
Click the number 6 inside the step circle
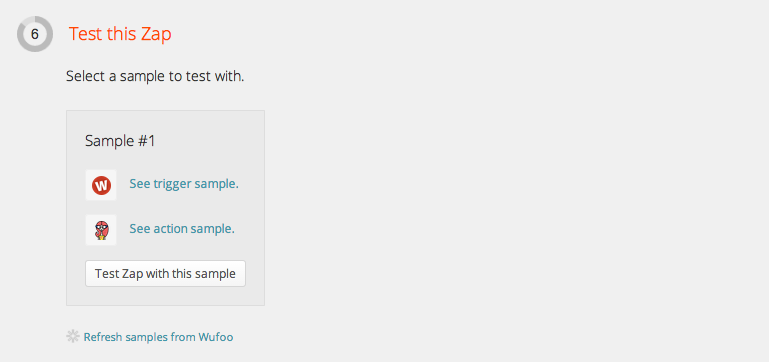35,34
